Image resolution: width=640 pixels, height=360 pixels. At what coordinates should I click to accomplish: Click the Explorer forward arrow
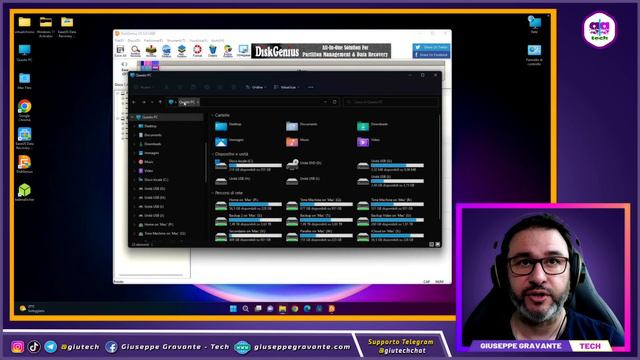[144, 102]
